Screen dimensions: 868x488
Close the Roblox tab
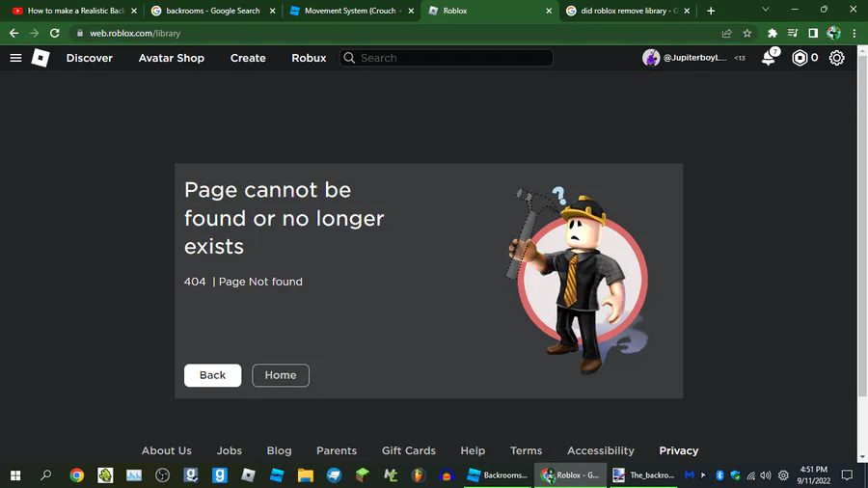pyautogui.click(x=549, y=11)
